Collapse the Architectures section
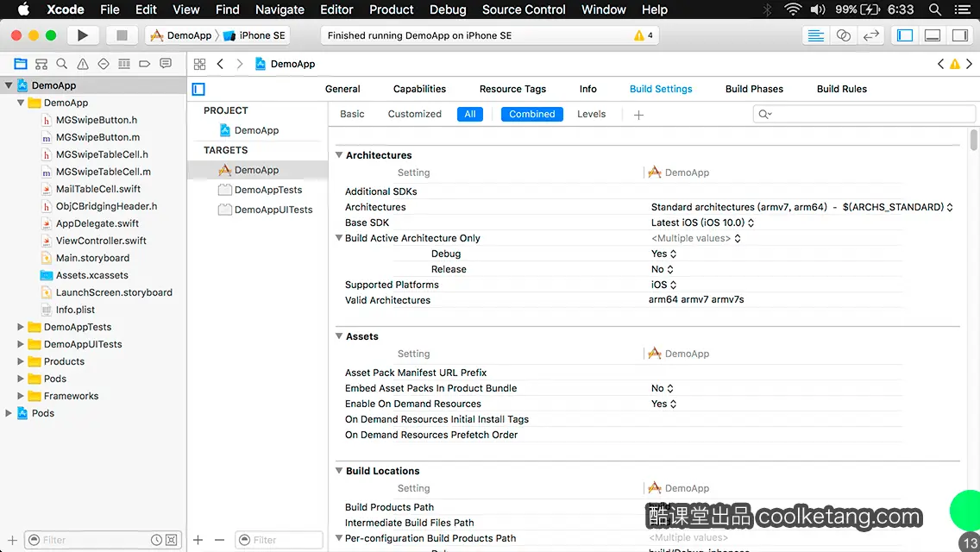Viewport: 980px width, 552px height. (339, 155)
